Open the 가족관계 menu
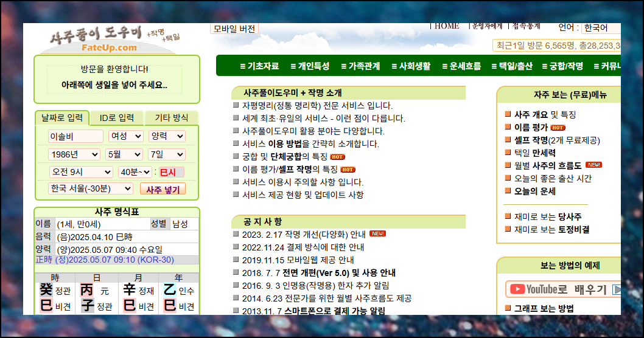 tap(360, 66)
